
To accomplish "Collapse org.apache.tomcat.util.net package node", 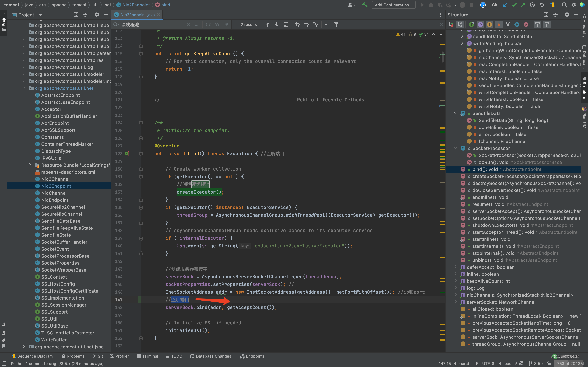I will coord(24,88).
